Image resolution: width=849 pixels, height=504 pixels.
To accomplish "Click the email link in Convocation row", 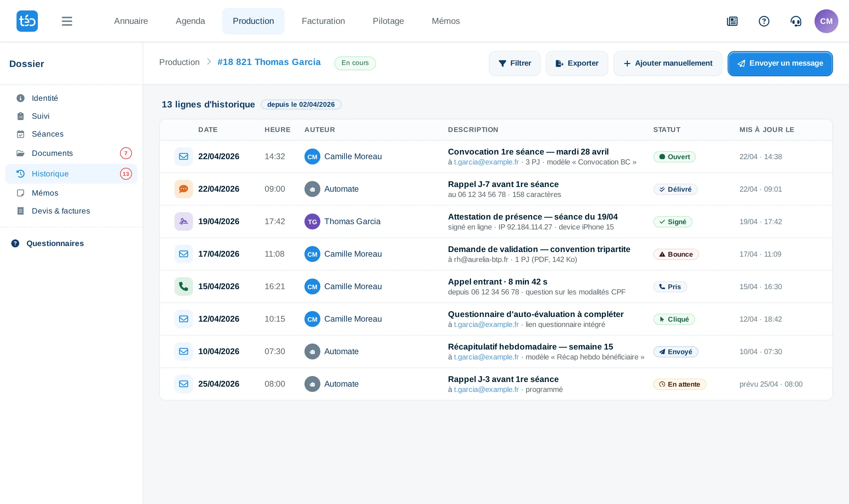I will (486, 162).
